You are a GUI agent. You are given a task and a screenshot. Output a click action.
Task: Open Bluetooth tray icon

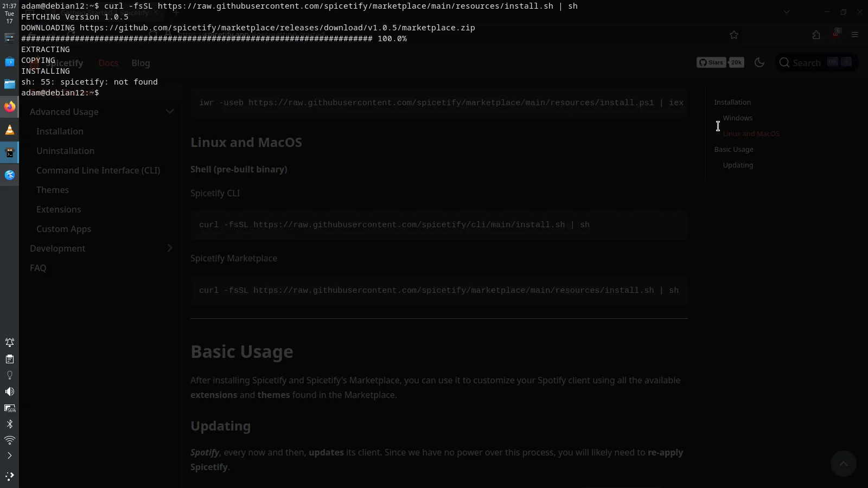click(9, 424)
